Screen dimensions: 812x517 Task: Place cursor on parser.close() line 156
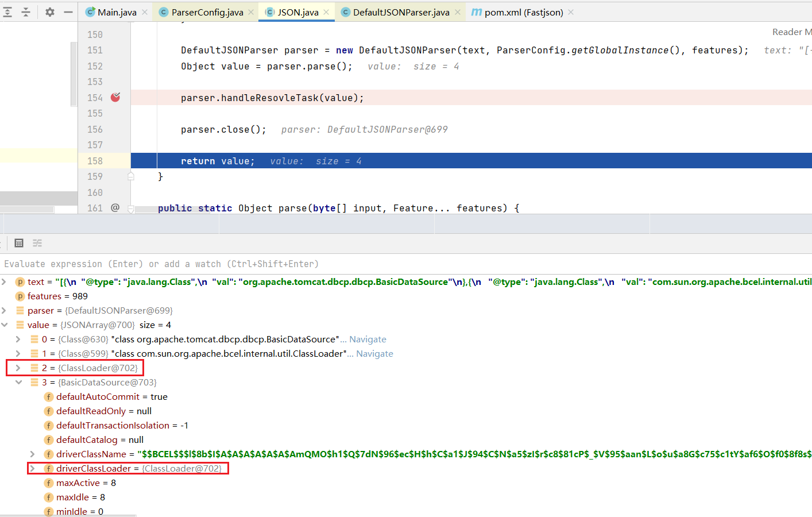223,129
